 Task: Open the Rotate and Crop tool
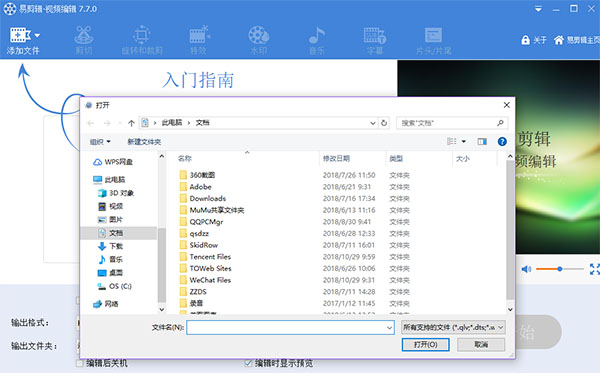142,40
